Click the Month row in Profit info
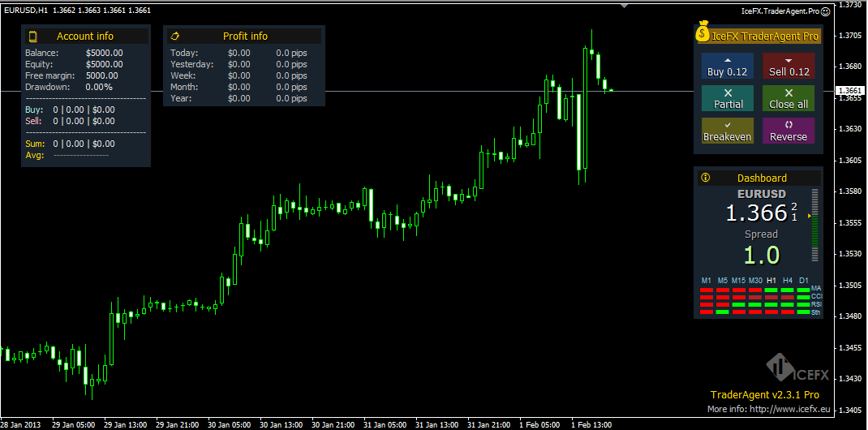 click(x=239, y=87)
